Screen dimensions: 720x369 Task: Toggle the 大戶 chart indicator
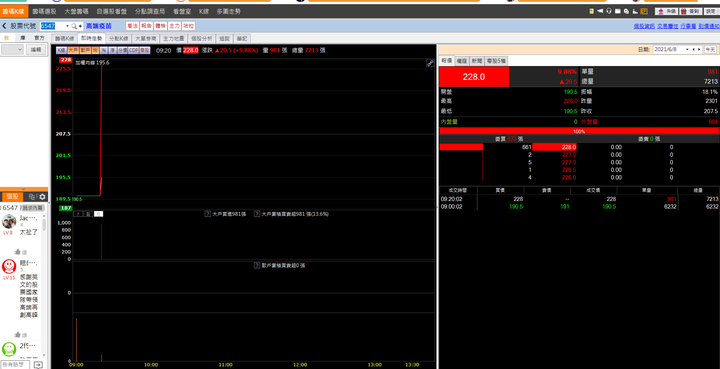[x=73, y=50]
